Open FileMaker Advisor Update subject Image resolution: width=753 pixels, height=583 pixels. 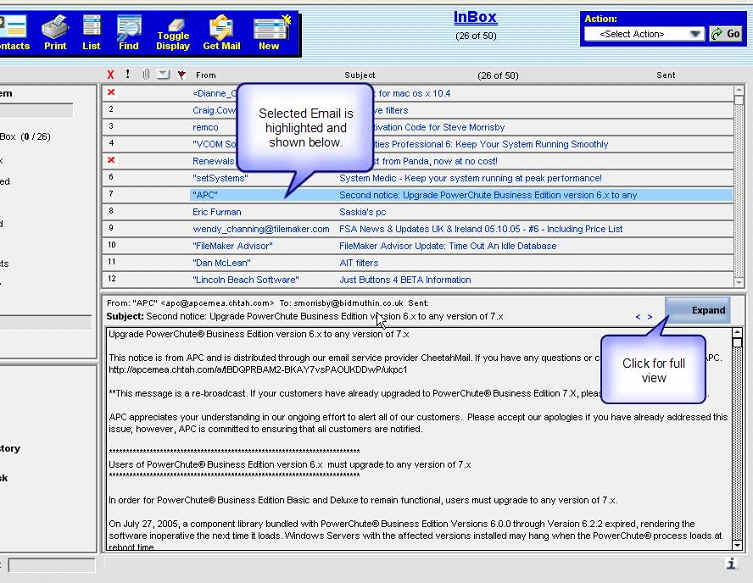tap(448, 246)
